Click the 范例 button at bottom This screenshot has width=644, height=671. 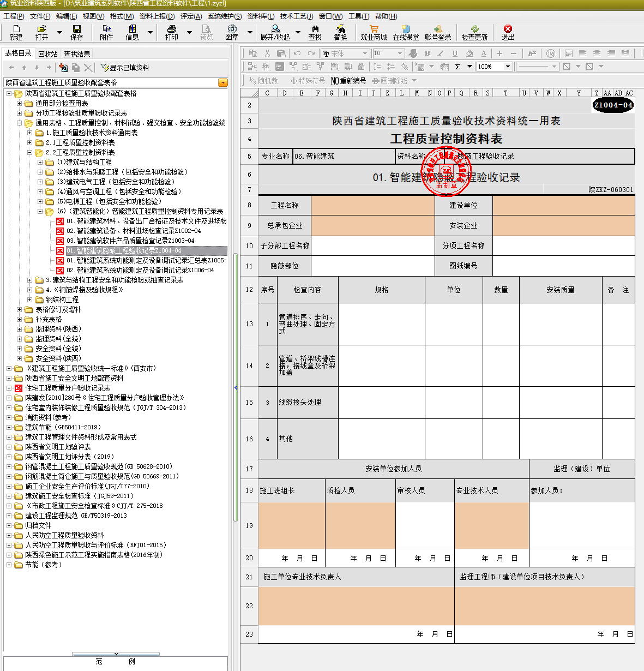(115, 661)
